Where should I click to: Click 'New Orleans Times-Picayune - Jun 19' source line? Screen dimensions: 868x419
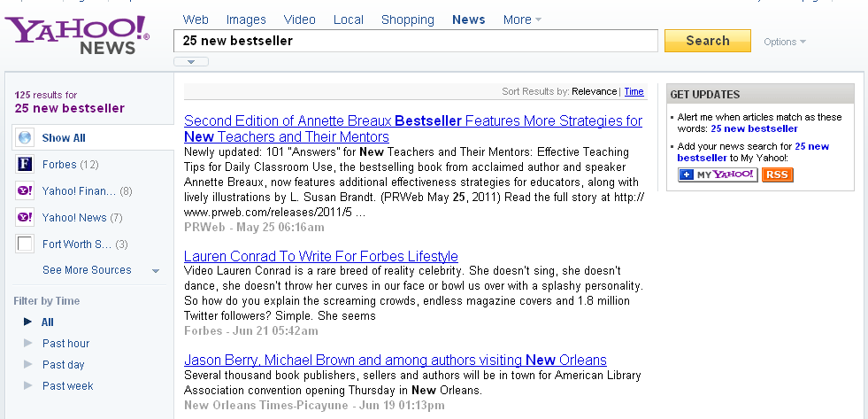click(314, 405)
